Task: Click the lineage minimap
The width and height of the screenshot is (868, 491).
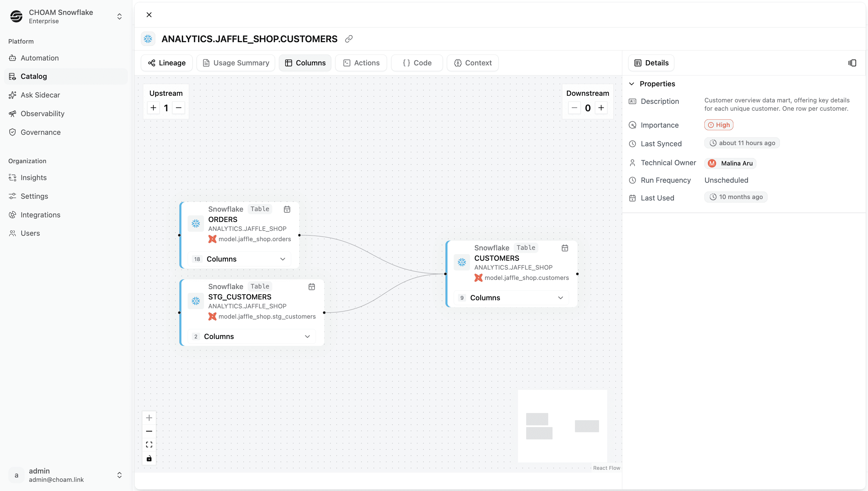Action: [562, 426]
